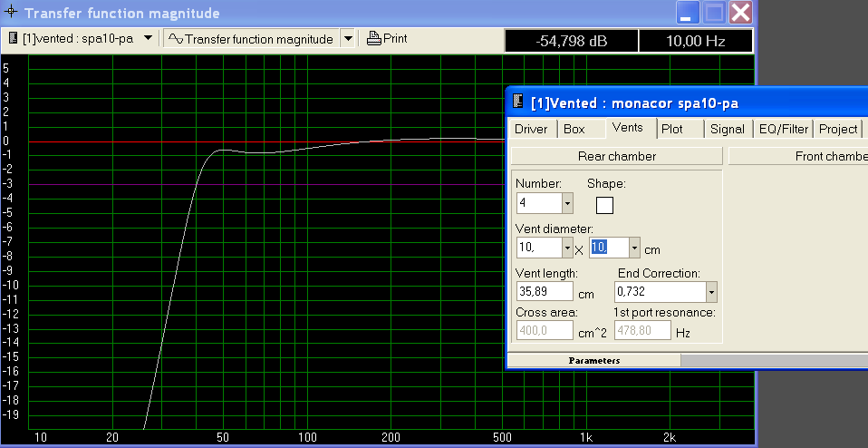Click the 1st port resonance field 478,80
The width and height of the screenshot is (868, 448).
click(x=642, y=330)
